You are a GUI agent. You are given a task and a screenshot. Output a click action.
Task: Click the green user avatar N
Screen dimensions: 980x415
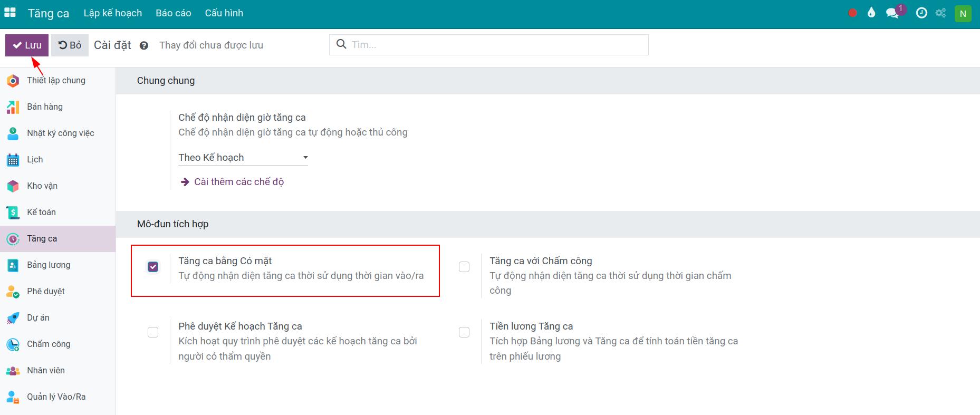[x=963, y=14]
